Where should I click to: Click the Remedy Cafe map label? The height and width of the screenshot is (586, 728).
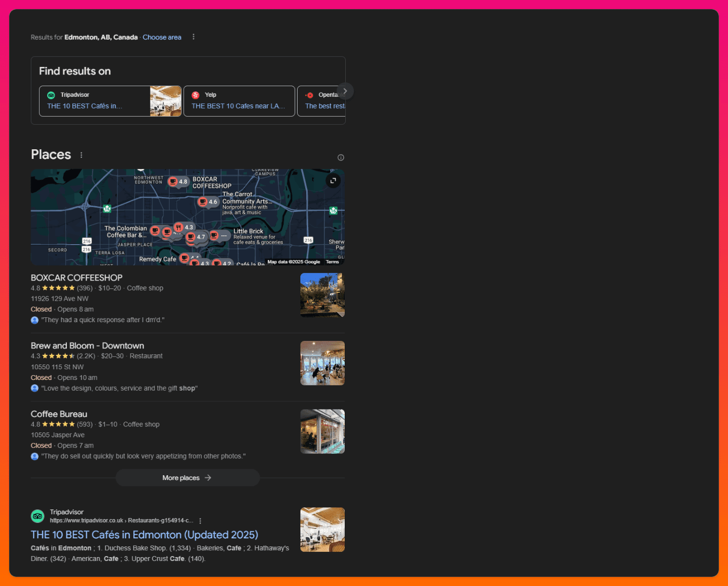tap(157, 259)
